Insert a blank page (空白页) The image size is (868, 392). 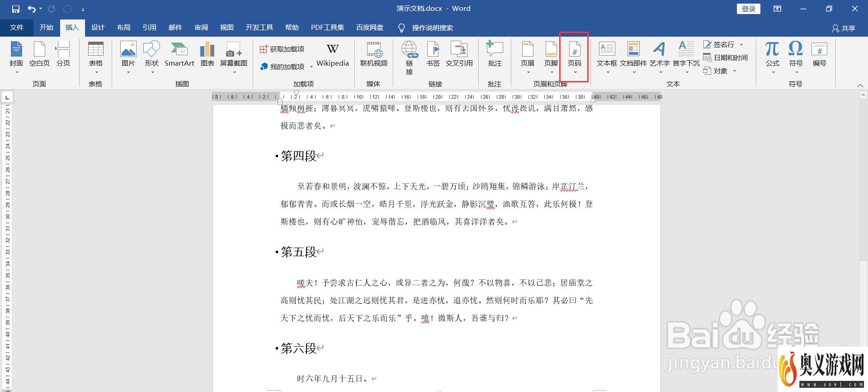(x=39, y=54)
